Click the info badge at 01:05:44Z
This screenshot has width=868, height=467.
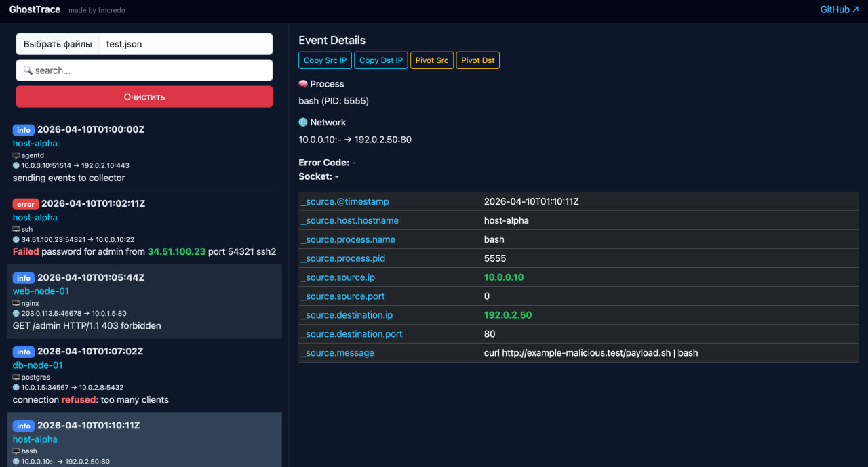[24, 278]
